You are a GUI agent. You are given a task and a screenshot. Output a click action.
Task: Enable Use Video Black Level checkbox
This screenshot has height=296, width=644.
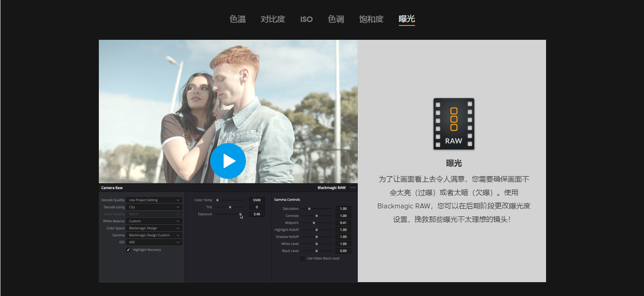(x=302, y=258)
